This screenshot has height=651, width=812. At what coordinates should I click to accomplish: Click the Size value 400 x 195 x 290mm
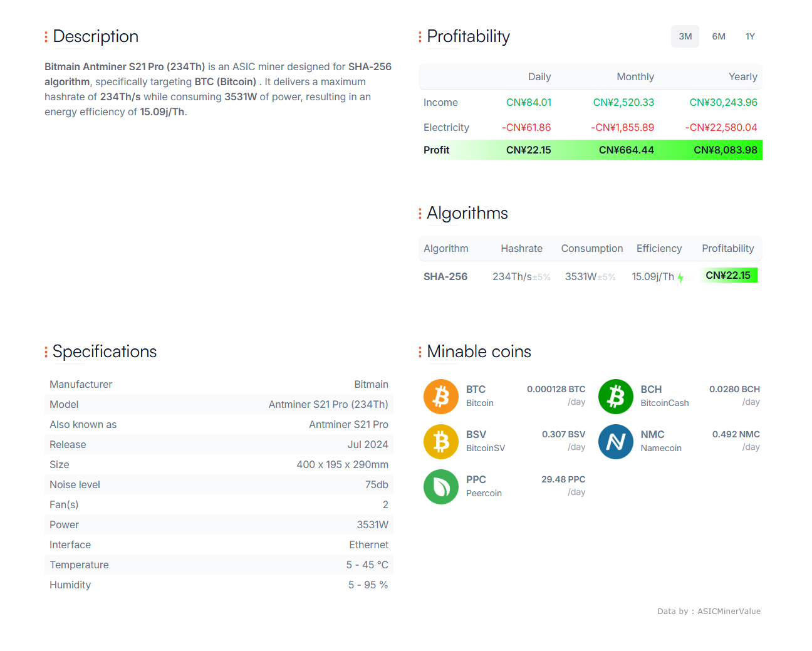[342, 464]
